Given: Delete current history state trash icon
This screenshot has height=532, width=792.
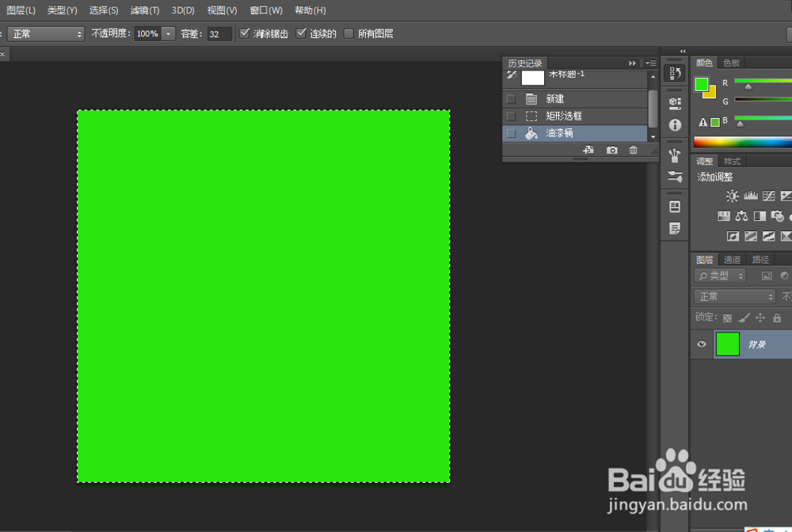Looking at the screenshot, I should click(x=633, y=150).
